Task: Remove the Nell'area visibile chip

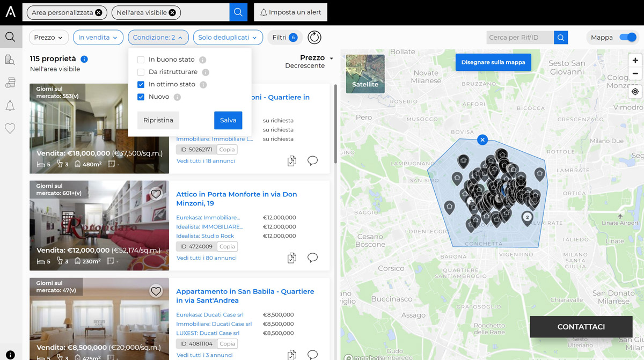Action: pyautogui.click(x=172, y=12)
